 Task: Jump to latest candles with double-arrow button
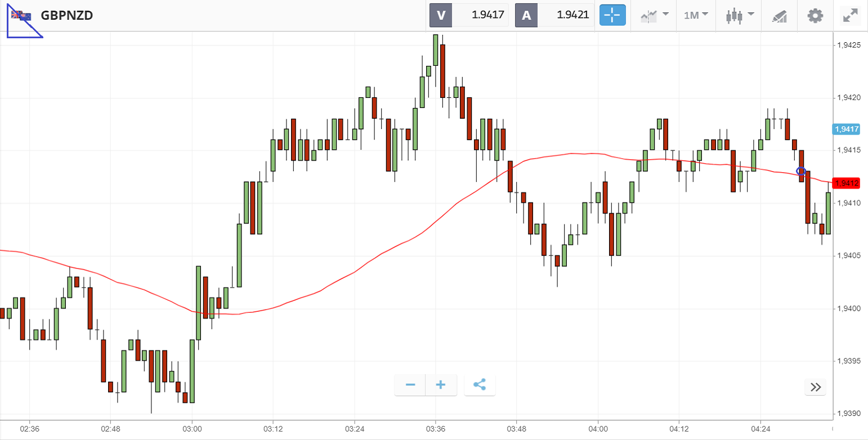[x=815, y=387]
